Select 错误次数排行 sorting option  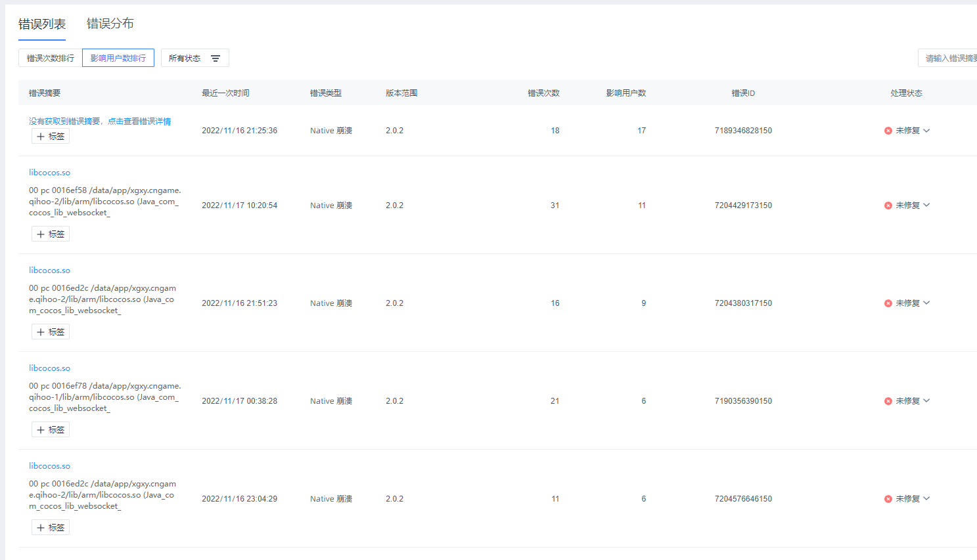point(51,58)
